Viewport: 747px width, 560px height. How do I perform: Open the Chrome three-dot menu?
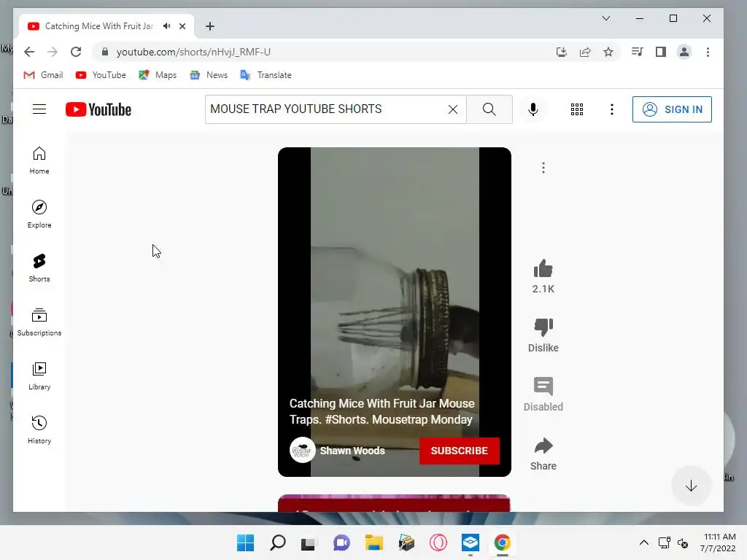[708, 52]
